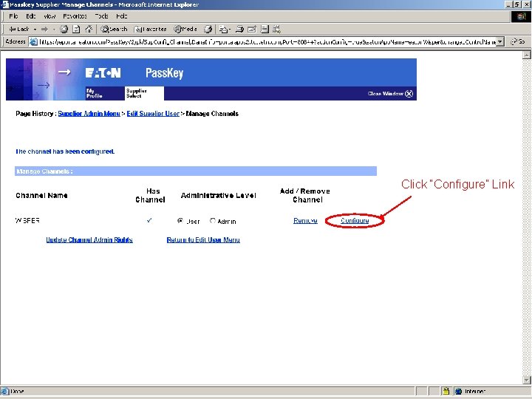This screenshot has width=532, height=399.
Task: Follow the Edit Supplier User link
Action: [153, 114]
